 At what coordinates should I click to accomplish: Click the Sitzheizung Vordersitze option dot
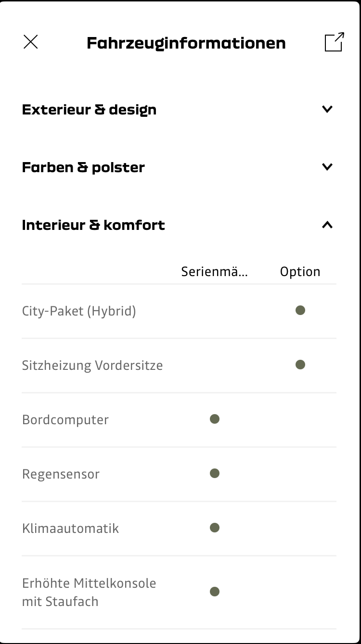click(x=300, y=365)
